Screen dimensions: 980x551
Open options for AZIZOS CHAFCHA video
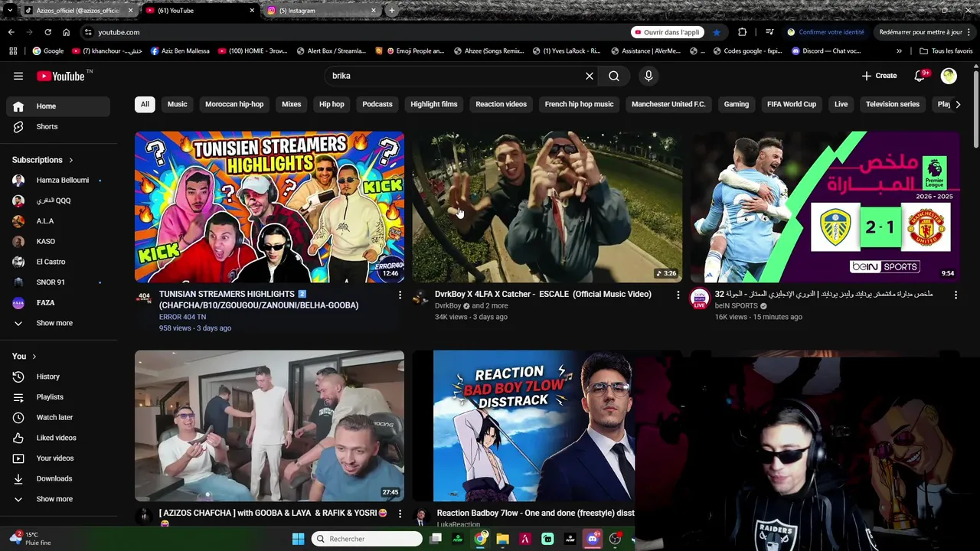click(400, 514)
